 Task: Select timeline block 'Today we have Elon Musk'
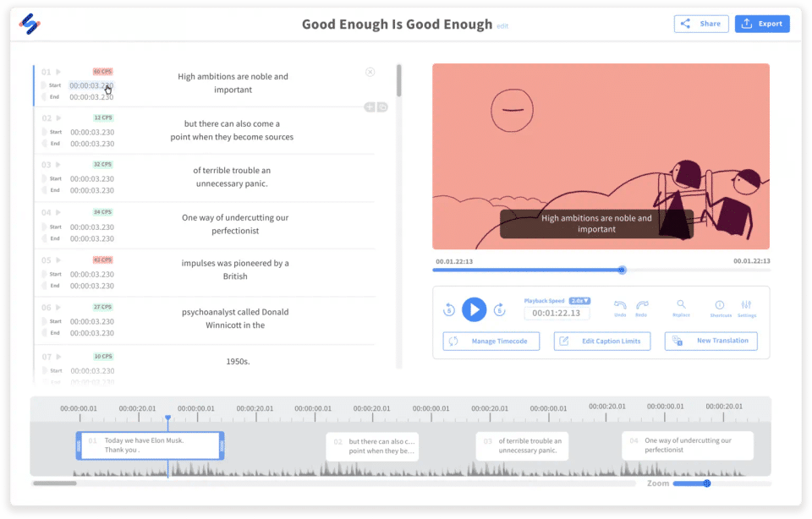pyautogui.click(x=151, y=445)
